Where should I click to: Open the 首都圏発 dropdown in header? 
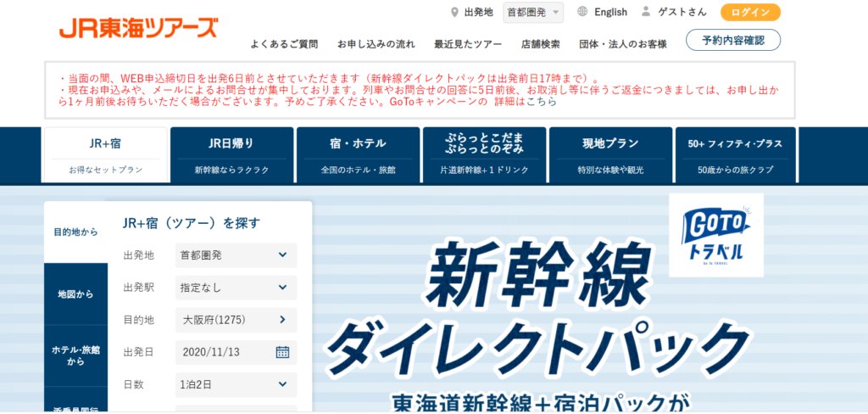pos(533,12)
